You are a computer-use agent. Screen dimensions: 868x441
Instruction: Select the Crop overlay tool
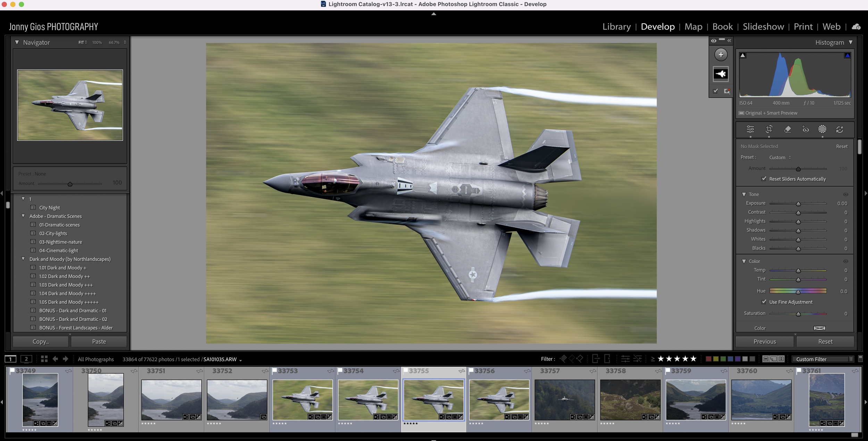click(x=769, y=129)
